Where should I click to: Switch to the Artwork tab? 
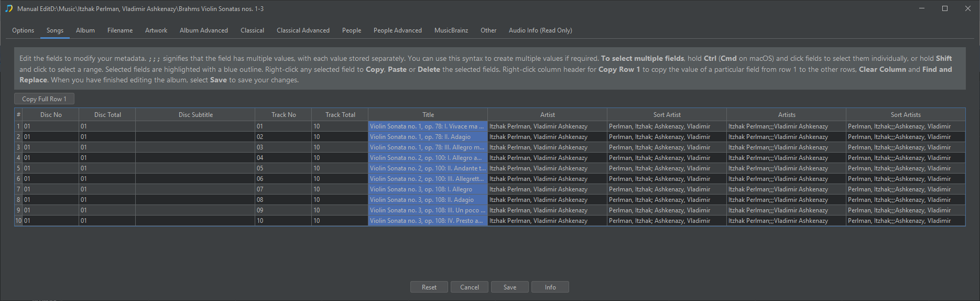pyautogui.click(x=156, y=30)
